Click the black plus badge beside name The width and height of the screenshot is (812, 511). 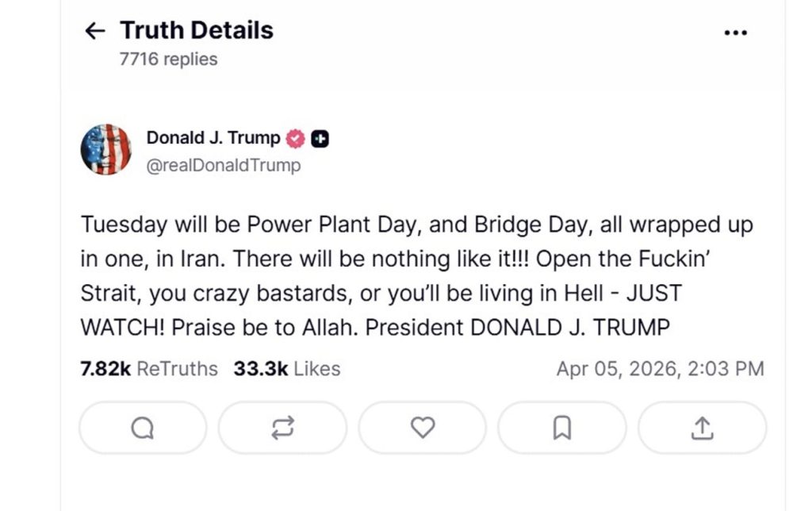320,138
